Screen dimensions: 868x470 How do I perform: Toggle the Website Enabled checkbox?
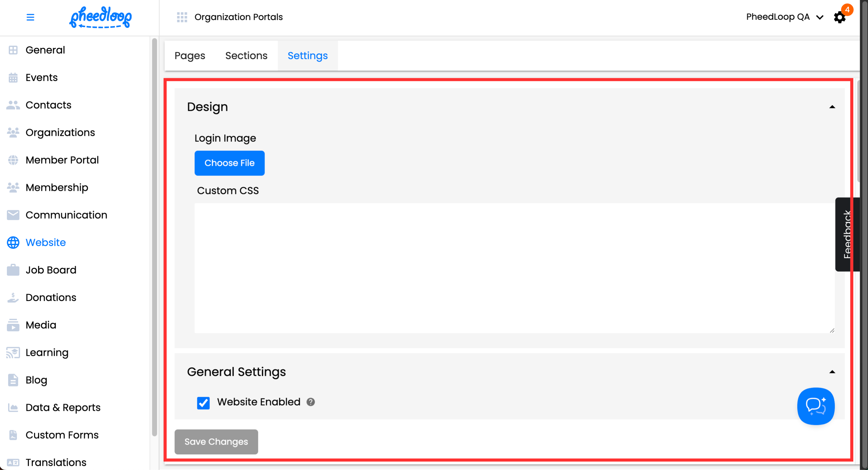point(203,403)
